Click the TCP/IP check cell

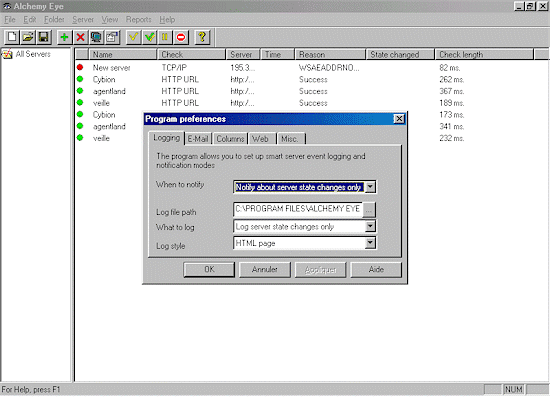(x=174, y=68)
